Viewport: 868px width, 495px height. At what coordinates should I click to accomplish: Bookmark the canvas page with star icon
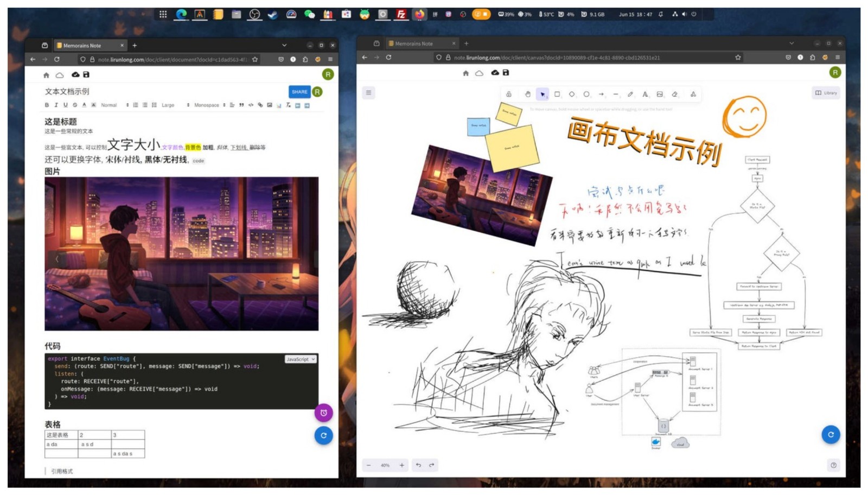click(x=738, y=58)
